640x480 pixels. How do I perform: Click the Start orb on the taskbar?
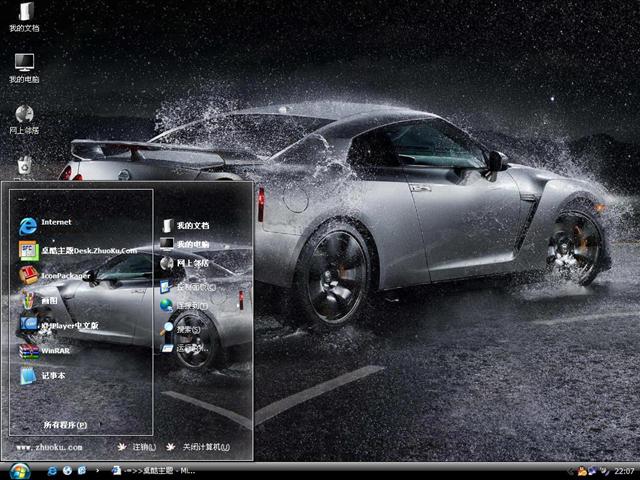19,470
